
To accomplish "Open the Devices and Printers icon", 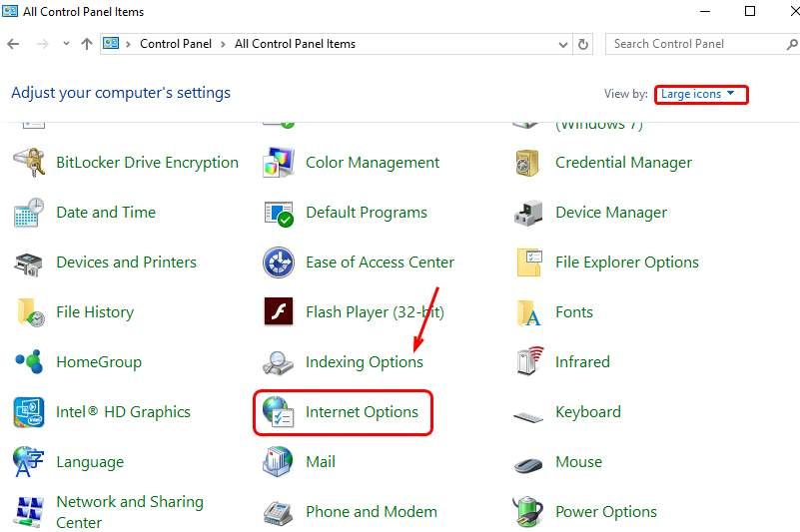I will (x=29, y=264).
